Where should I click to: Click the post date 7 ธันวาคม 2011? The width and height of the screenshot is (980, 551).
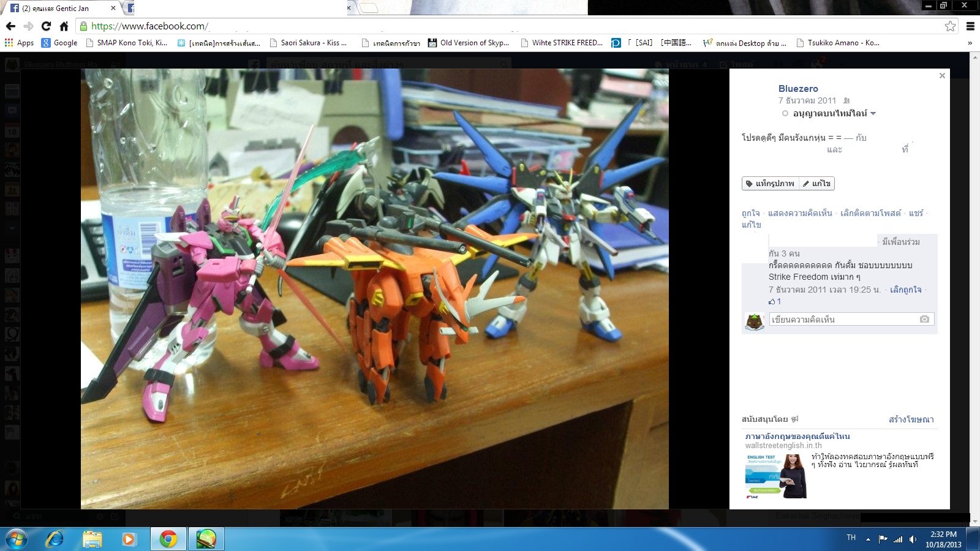[807, 100]
